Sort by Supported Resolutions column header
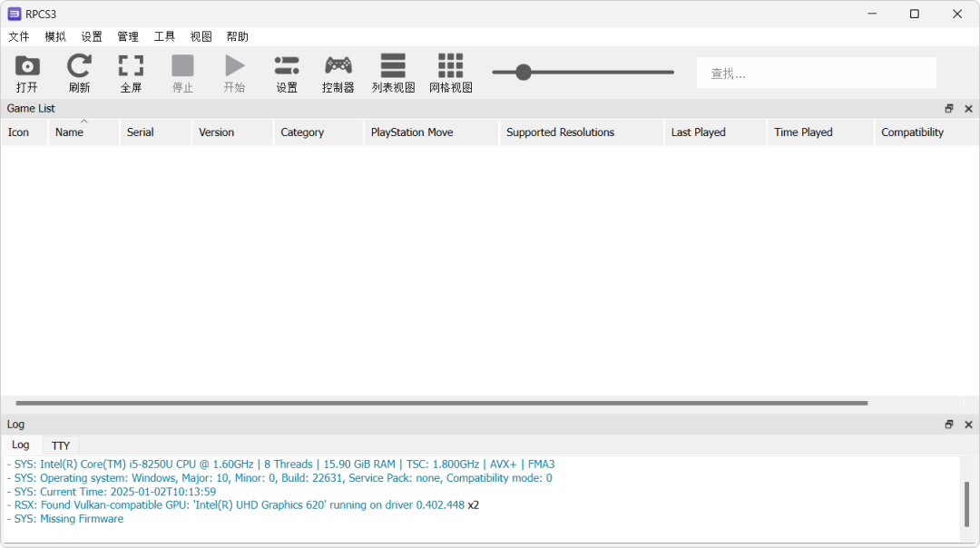Screen dimensions: 980x548 coord(582,132)
